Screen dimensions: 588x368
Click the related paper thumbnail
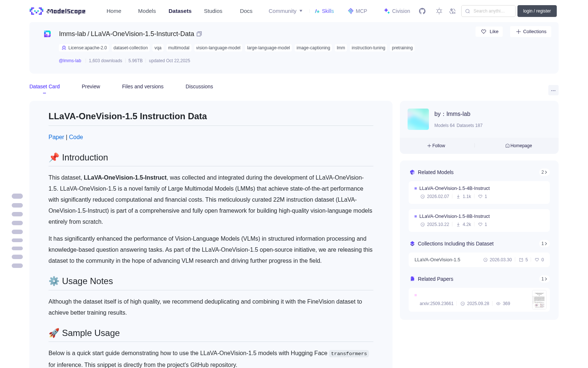[539, 300]
